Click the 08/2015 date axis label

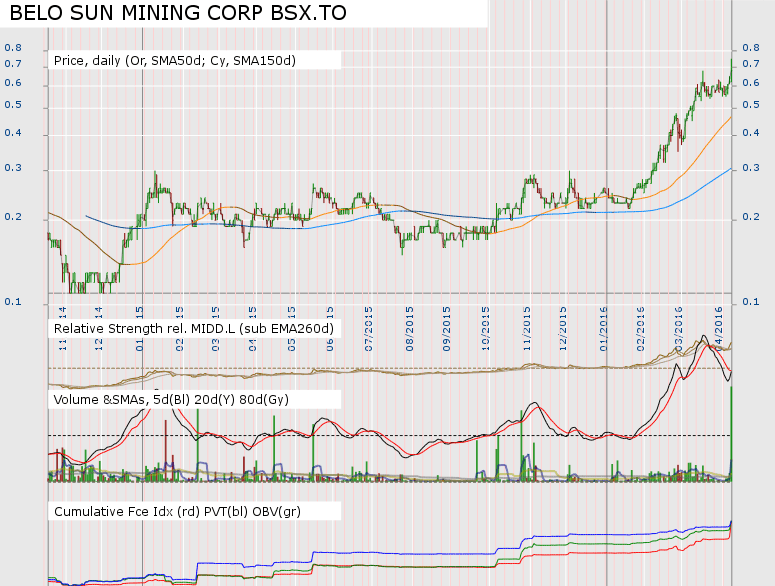409,329
